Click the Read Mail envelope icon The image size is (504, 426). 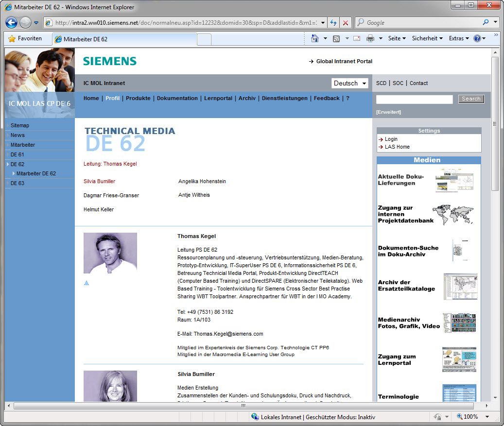pos(357,38)
